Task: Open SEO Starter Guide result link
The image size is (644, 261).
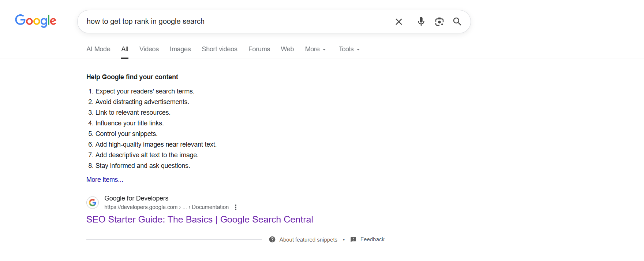Action: tap(199, 219)
